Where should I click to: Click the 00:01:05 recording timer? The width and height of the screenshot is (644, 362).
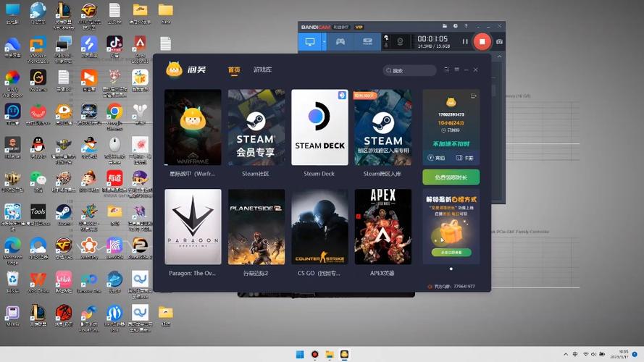pyautogui.click(x=432, y=38)
